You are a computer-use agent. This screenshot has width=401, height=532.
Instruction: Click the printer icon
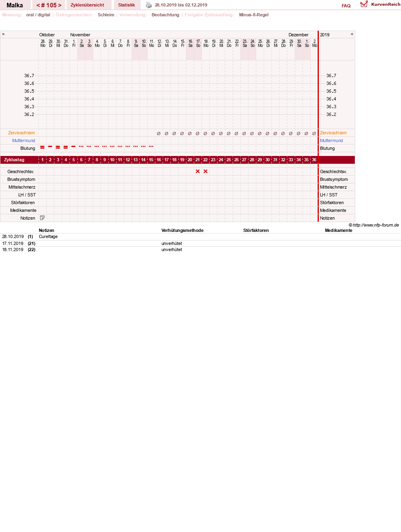coord(149,5)
